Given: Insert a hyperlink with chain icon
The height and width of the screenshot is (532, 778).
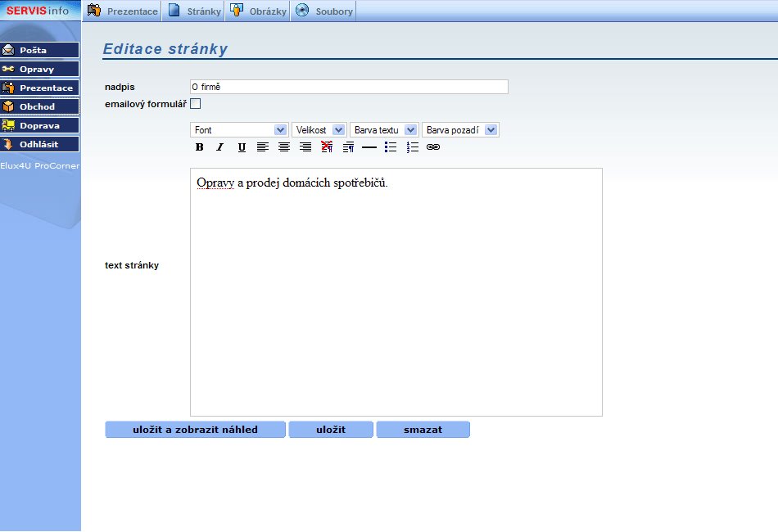Looking at the screenshot, I should tap(433, 147).
